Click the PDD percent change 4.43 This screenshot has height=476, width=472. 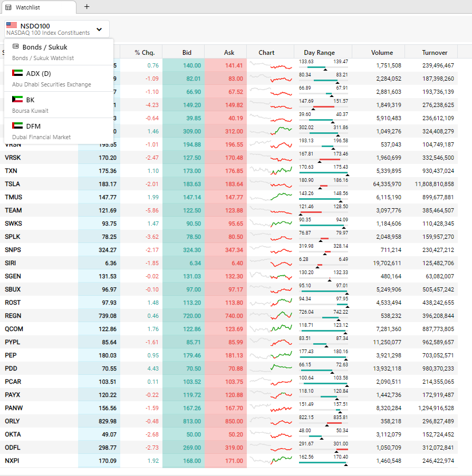tap(153, 368)
